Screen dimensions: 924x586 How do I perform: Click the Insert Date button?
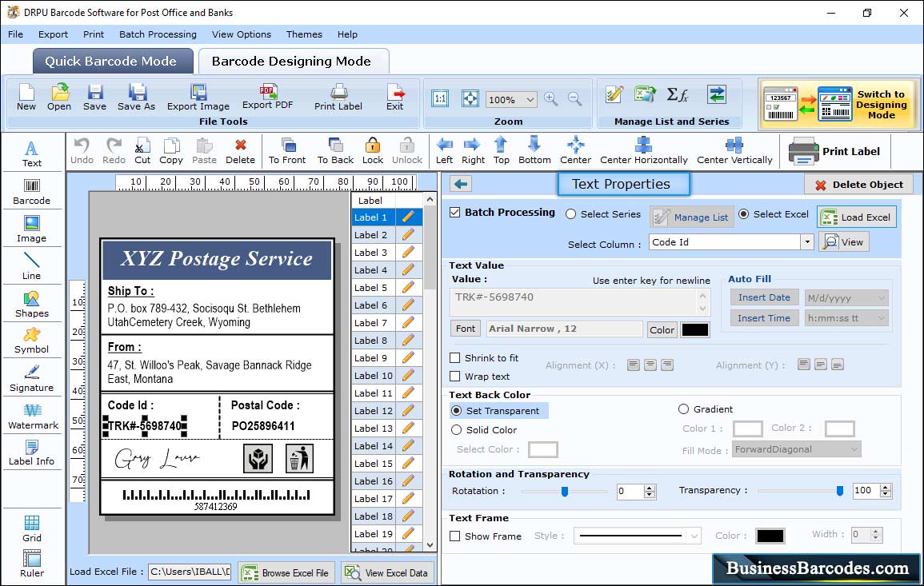tap(764, 297)
